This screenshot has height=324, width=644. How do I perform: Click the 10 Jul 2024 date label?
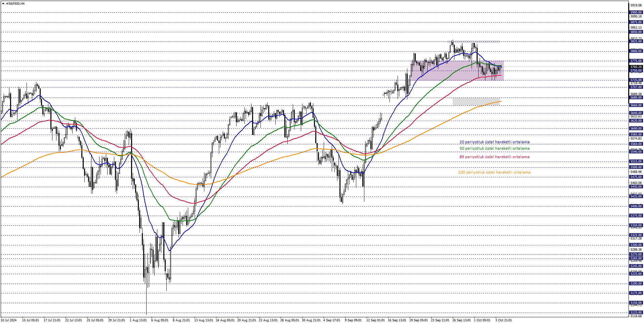coord(9,320)
